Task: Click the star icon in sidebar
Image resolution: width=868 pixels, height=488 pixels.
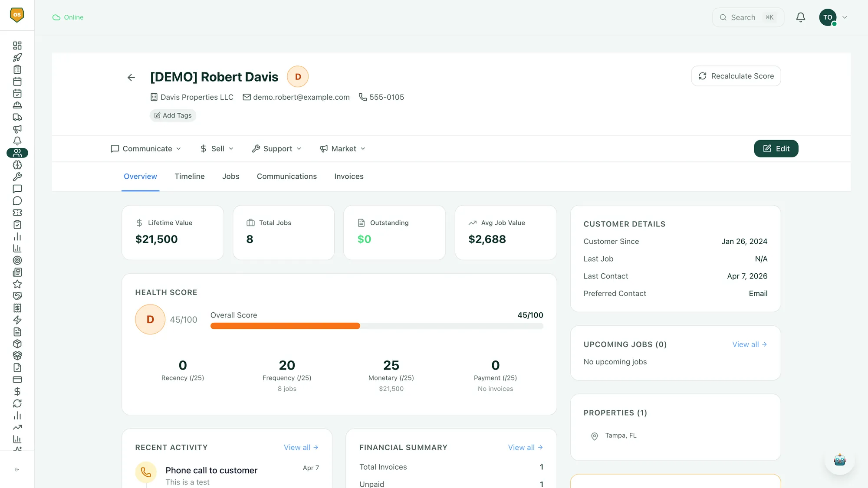Action: click(x=17, y=284)
